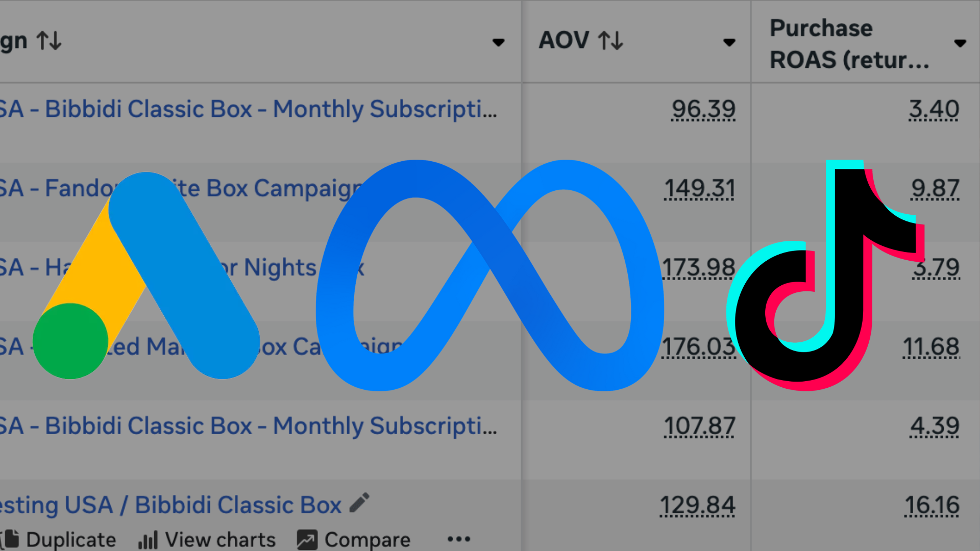The width and height of the screenshot is (980, 551).
Task: Open the three-dots more options menu
Action: pos(458,539)
